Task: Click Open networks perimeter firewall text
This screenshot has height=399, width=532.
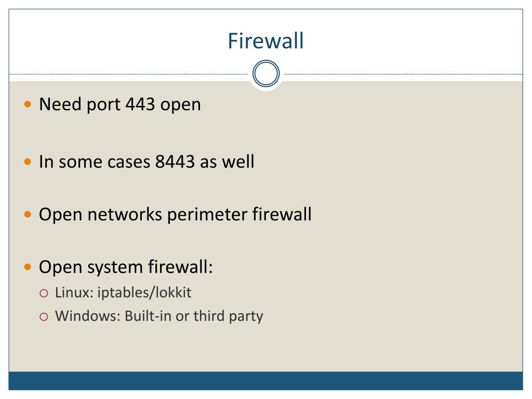Action: point(175,215)
